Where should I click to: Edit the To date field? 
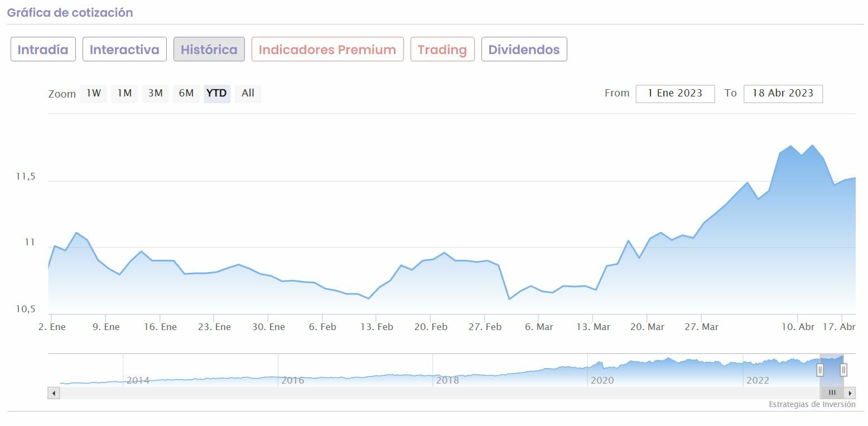(783, 94)
